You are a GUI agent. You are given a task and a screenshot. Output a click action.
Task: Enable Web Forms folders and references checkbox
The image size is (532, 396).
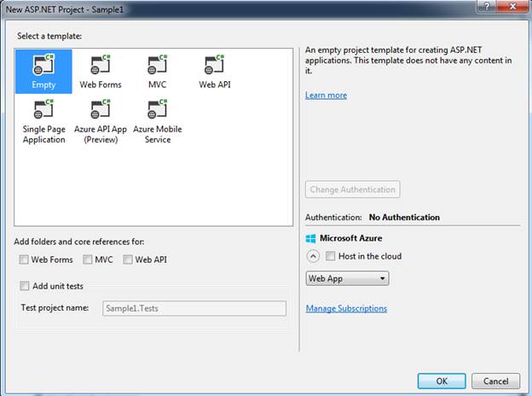(x=24, y=259)
